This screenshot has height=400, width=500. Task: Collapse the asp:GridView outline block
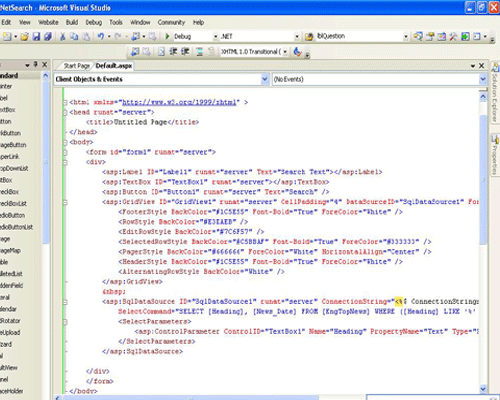(65, 202)
